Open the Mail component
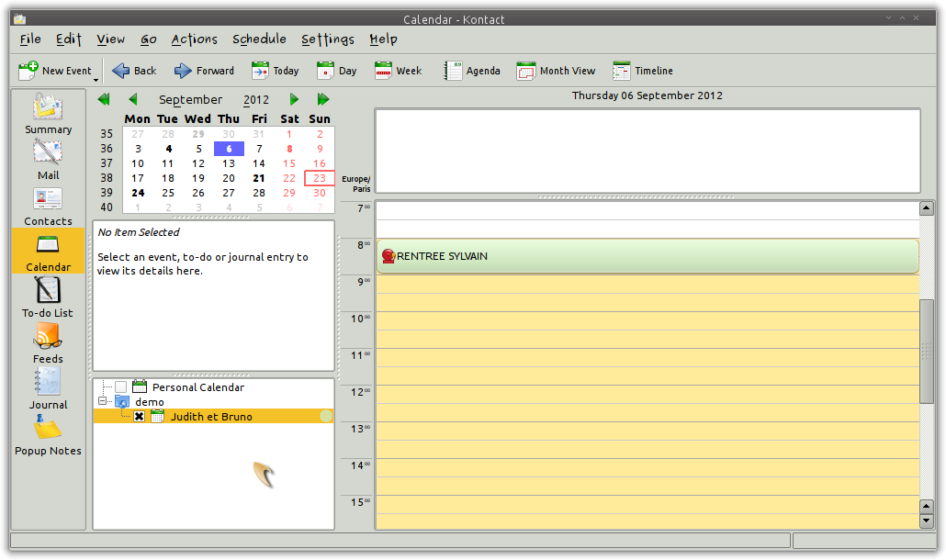The width and height of the screenshot is (946, 560). point(49,160)
